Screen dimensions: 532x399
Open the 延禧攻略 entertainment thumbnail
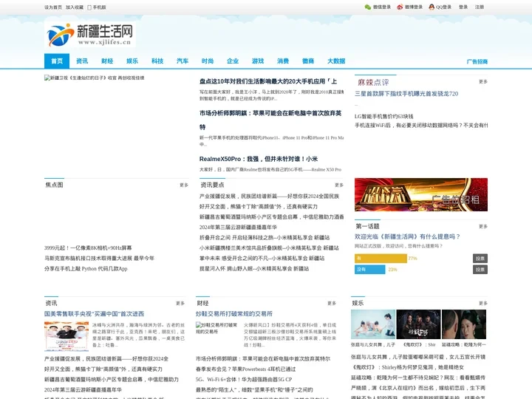click(x=464, y=324)
